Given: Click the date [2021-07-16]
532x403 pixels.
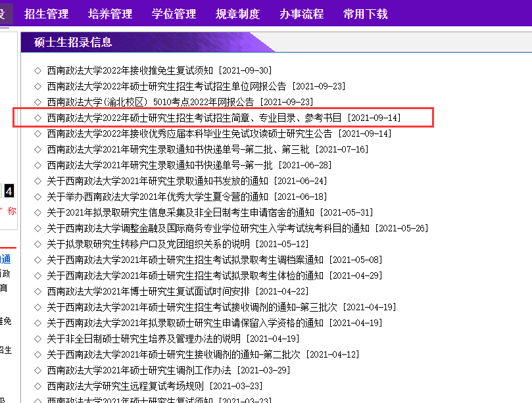Looking at the screenshot, I should pos(342,149).
